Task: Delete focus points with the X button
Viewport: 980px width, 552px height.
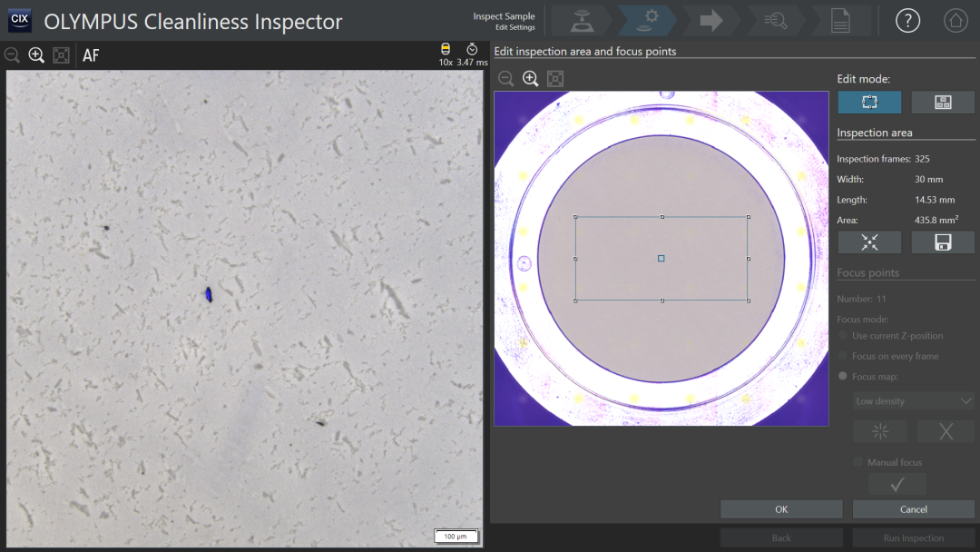Action: click(x=946, y=431)
